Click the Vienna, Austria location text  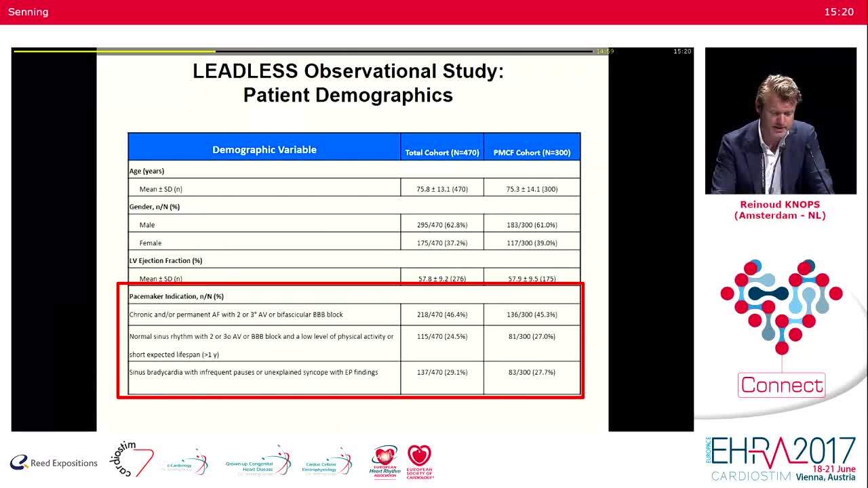click(x=825, y=477)
